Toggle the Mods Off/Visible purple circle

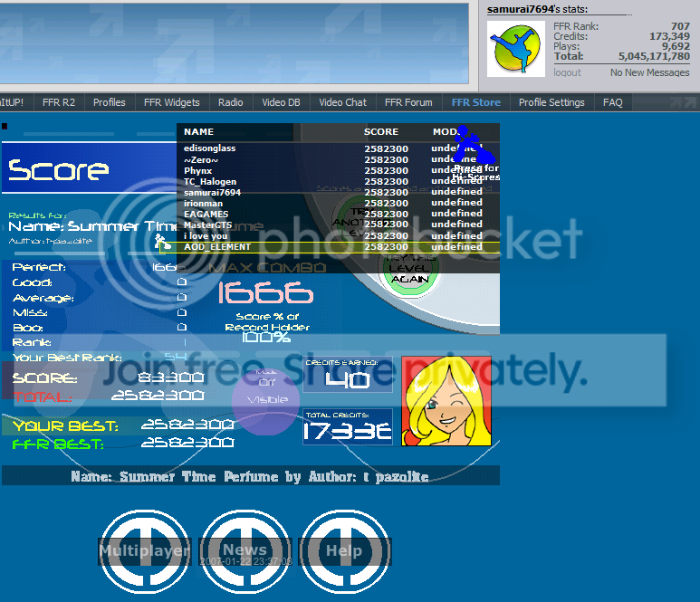266,395
